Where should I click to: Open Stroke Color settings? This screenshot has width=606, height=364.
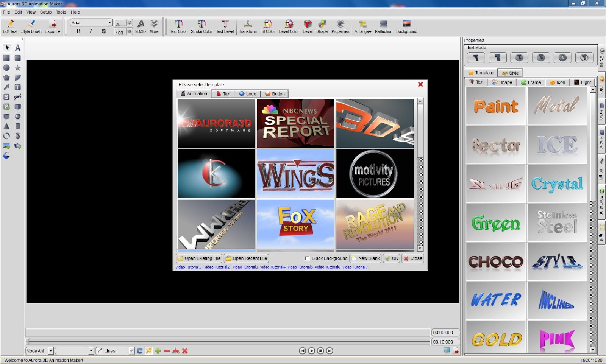[201, 26]
